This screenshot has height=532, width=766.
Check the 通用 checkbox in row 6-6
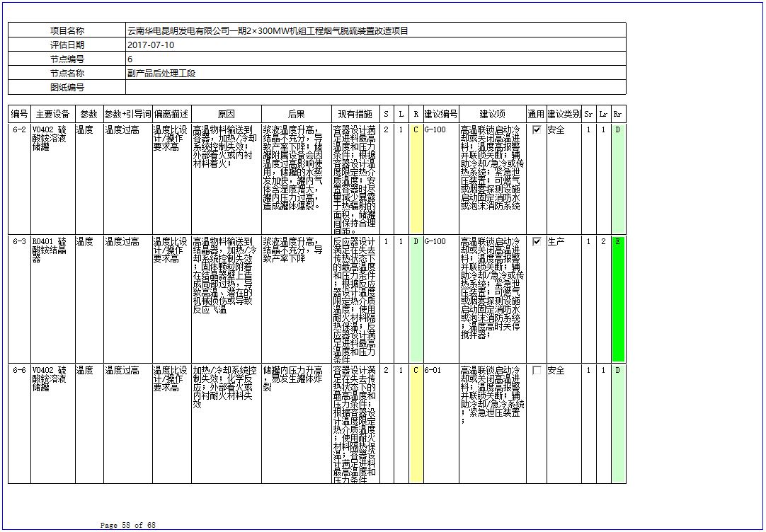[x=537, y=371]
